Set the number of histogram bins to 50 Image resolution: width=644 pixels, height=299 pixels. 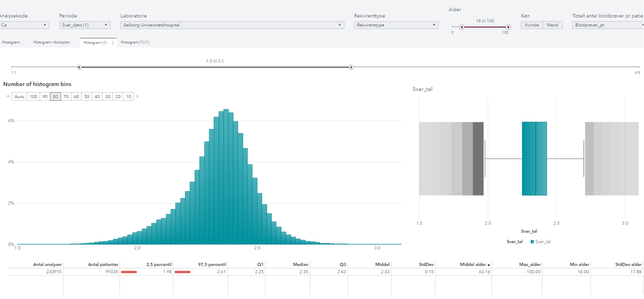[86, 96]
